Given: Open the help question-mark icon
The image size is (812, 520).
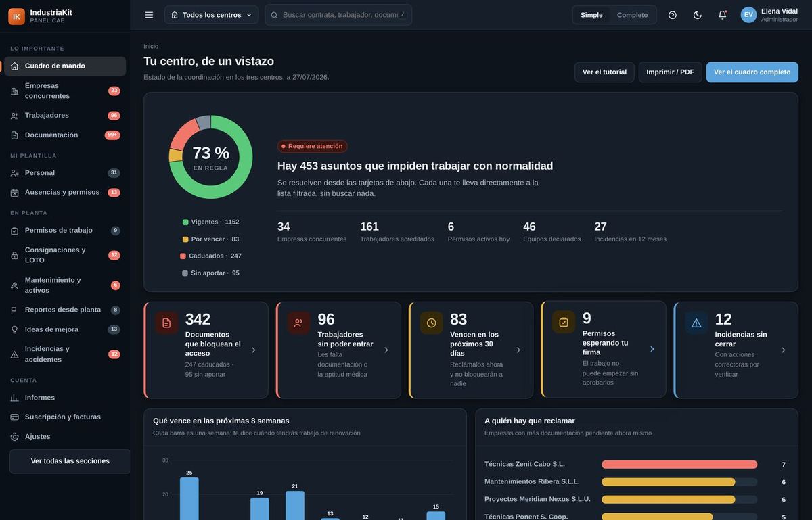Looking at the screenshot, I should pos(672,15).
